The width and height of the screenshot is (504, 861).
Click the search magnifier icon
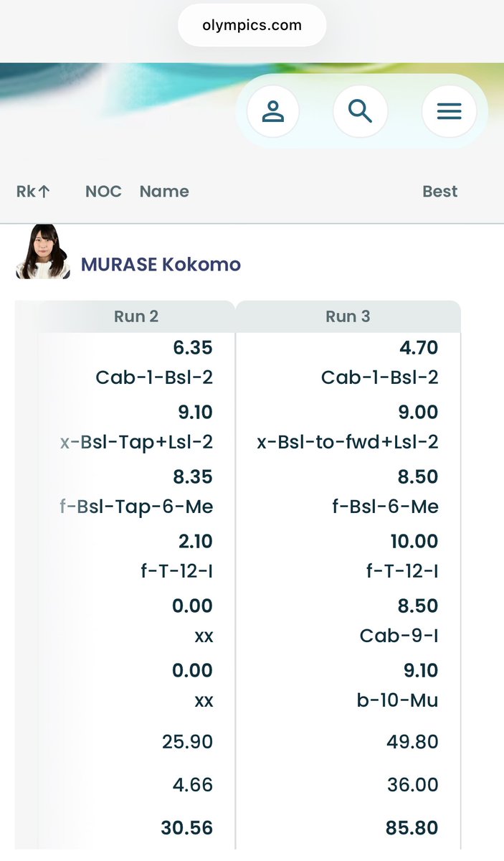[x=360, y=112]
